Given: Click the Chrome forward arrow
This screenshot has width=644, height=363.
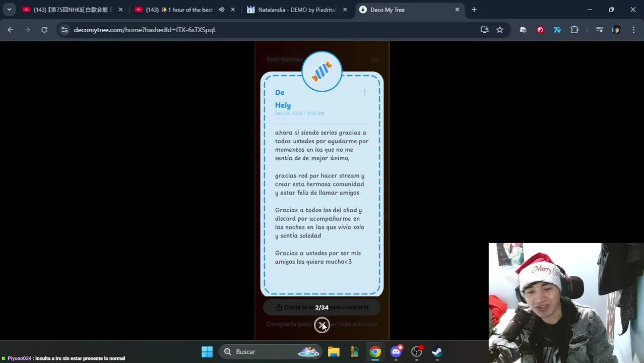Looking at the screenshot, I should point(27,30).
